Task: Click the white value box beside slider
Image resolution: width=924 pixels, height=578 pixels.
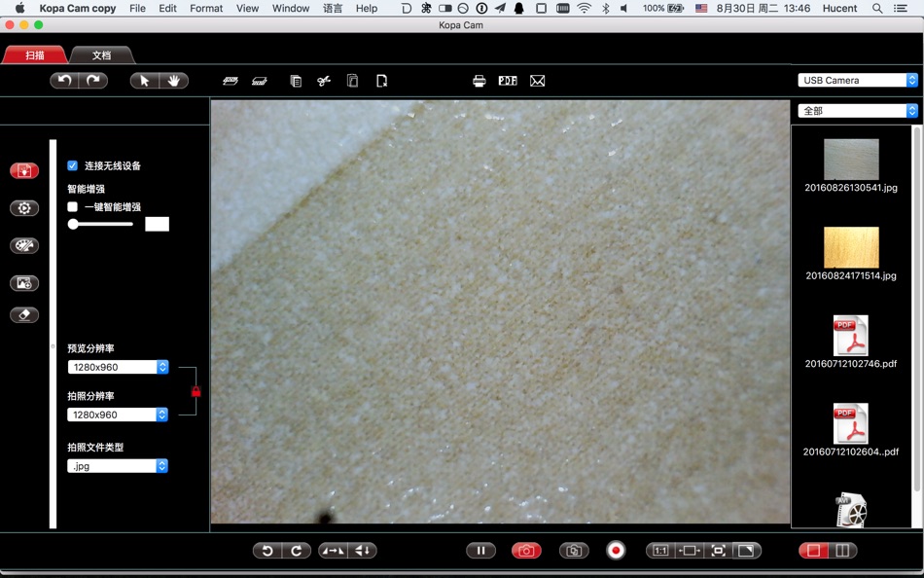Action: [x=157, y=224]
